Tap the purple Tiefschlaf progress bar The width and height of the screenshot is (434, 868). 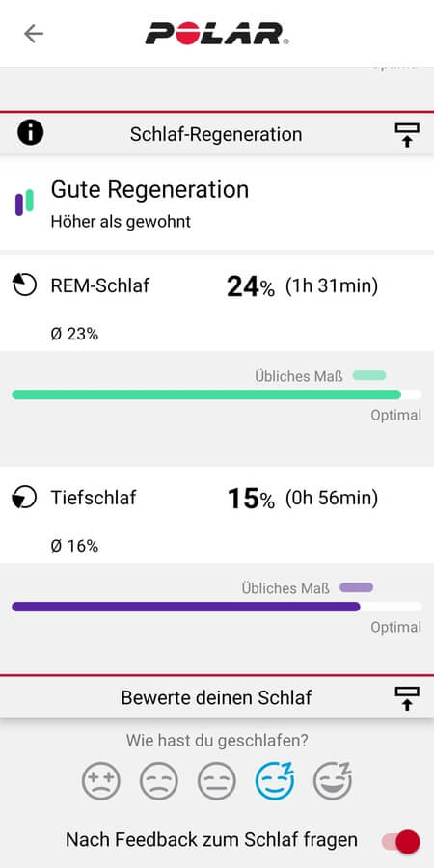click(216, 607)
